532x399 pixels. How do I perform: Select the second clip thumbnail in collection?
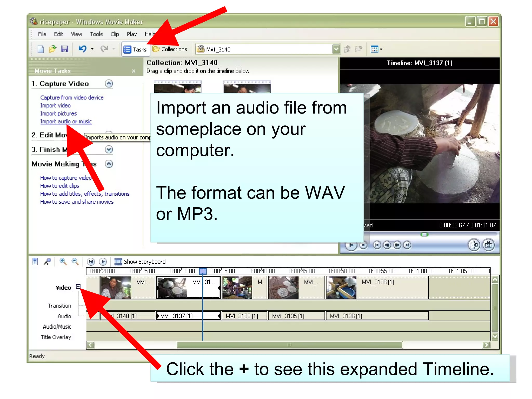point(247,87)
